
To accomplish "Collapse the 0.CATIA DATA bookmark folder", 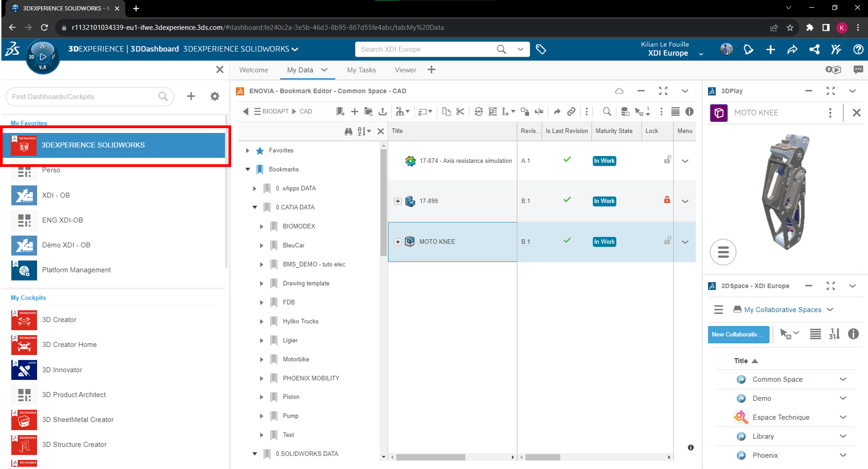I will (255, 207).
